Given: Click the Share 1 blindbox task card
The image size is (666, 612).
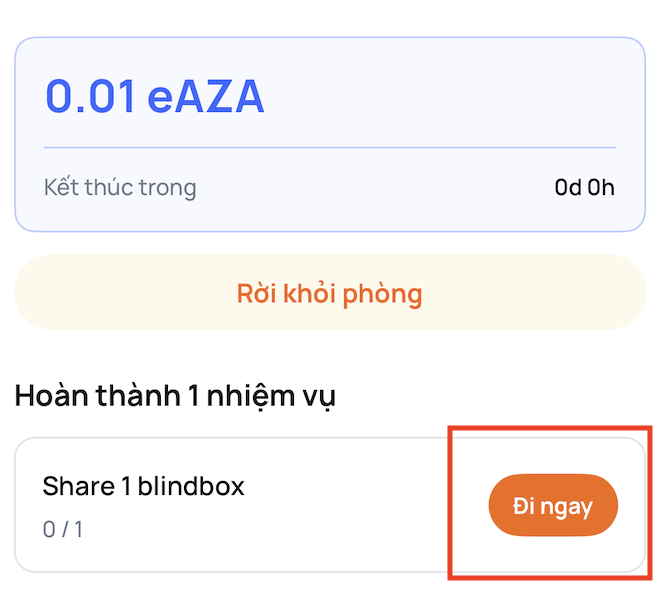Looking at the screenshot, I should click(330, 505).
